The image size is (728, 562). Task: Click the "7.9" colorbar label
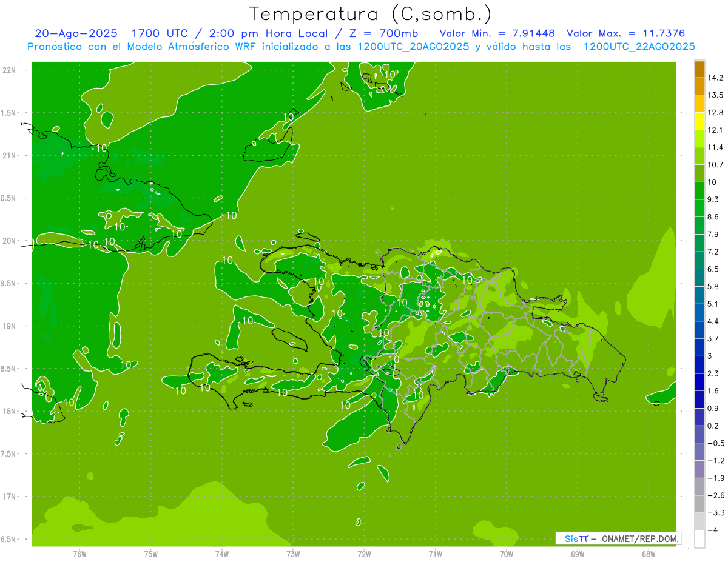(713, 235)
